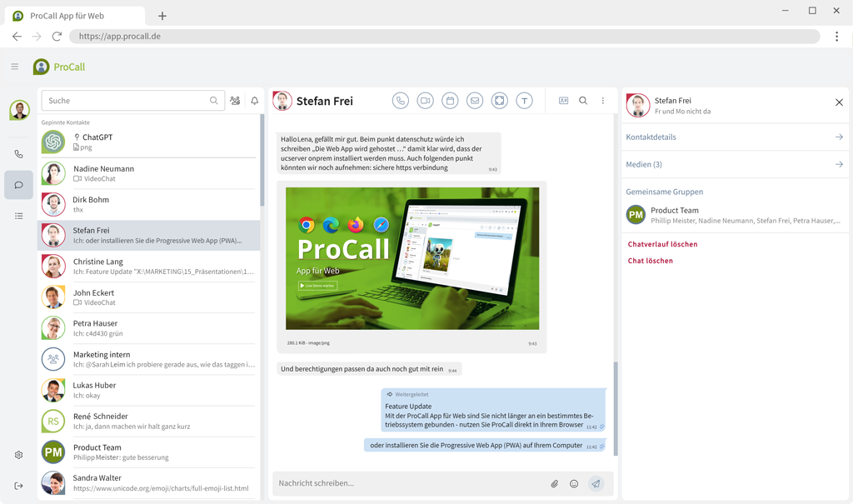Open the Product Team chat in the list
Viewport: 853px width, 504px height.
pyautogui.click(x=148, y=452)
